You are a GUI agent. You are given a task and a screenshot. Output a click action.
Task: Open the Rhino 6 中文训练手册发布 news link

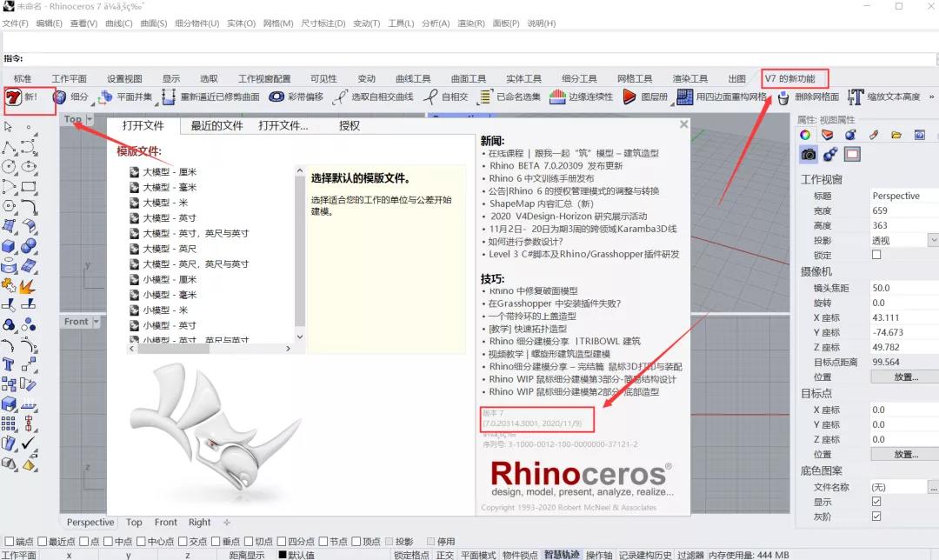coord(542,178)
